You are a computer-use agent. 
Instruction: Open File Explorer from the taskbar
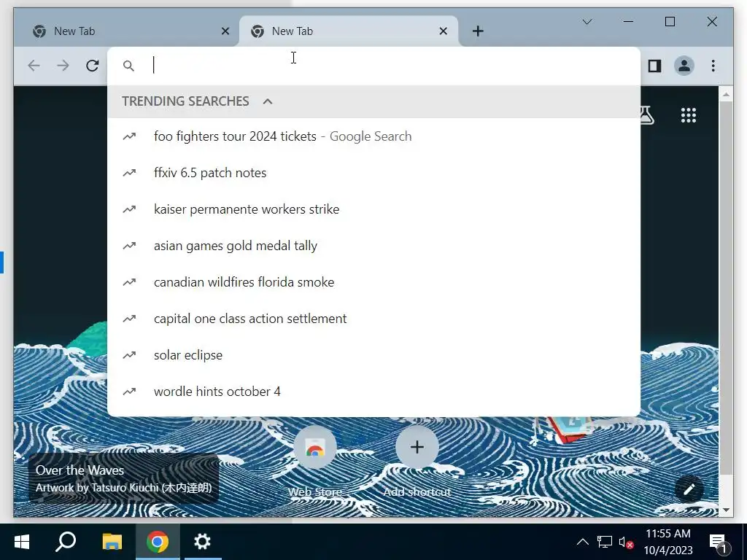pyautogui.click(x=112, y=542)
